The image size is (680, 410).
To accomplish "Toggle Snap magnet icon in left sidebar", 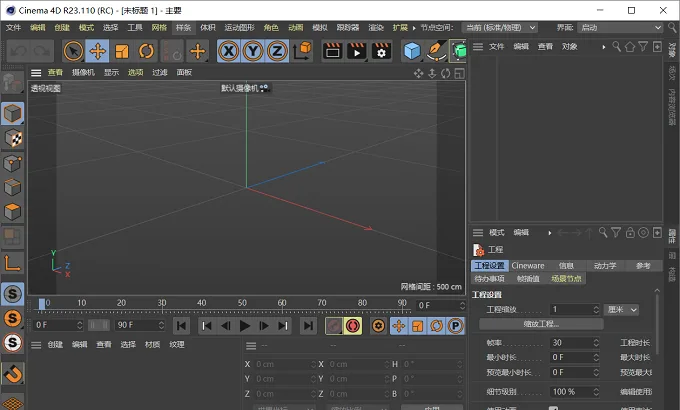I will pyautogui.click(x=13, y=374).
